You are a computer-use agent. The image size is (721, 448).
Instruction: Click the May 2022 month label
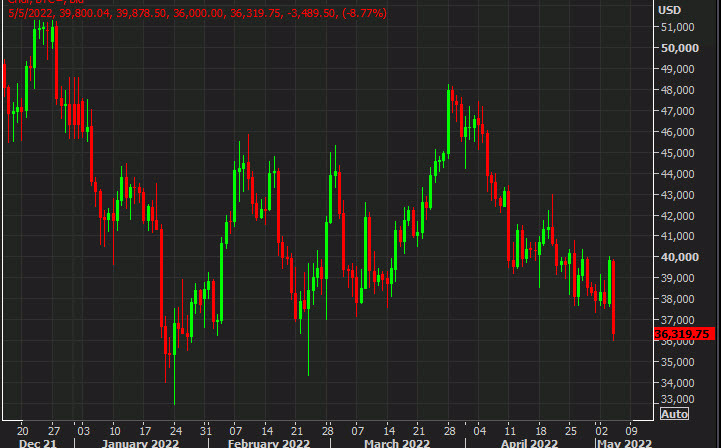click(x=624, y=441)
